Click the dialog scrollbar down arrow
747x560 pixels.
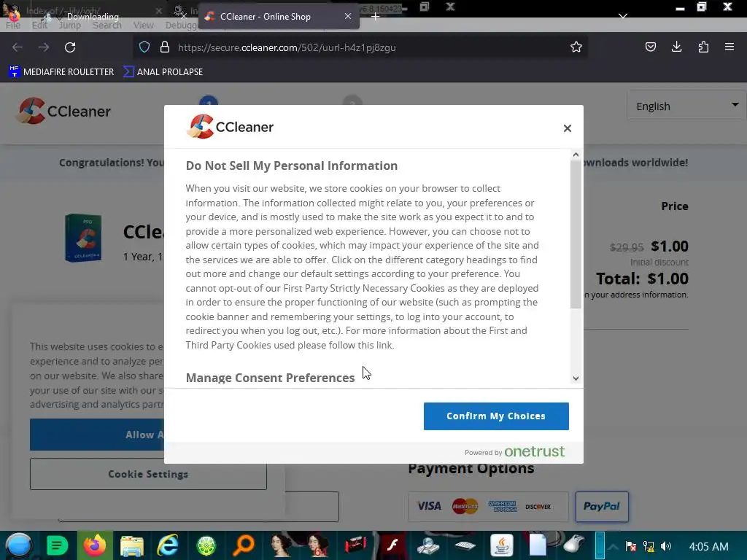click(x=576, y=378)
